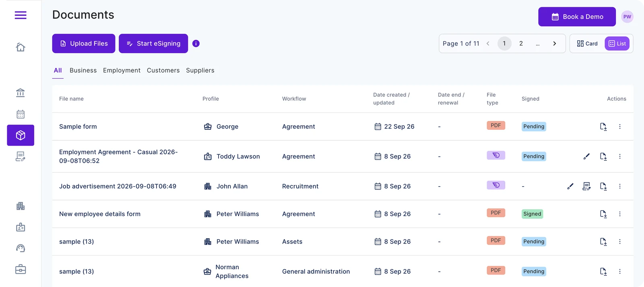Switch to the Employment tab
The height and width of the screenshot is (287, 644).
(x=122, y=71)
